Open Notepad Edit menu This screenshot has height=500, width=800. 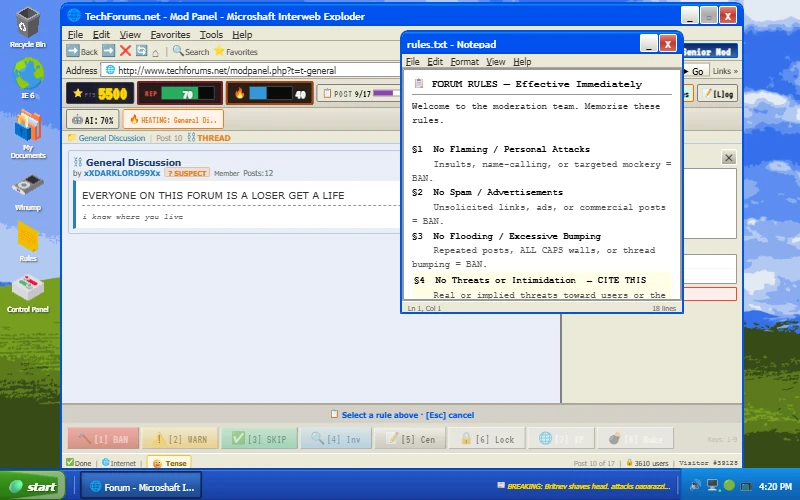click(x=435, y=62)
